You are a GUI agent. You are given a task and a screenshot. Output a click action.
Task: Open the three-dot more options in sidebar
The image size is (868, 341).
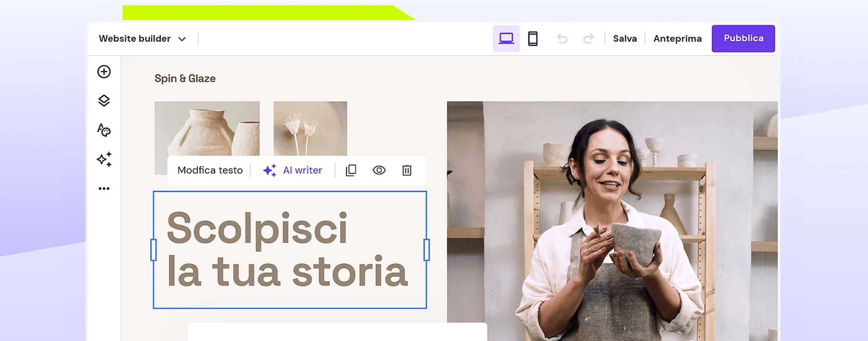coord(104,189)
